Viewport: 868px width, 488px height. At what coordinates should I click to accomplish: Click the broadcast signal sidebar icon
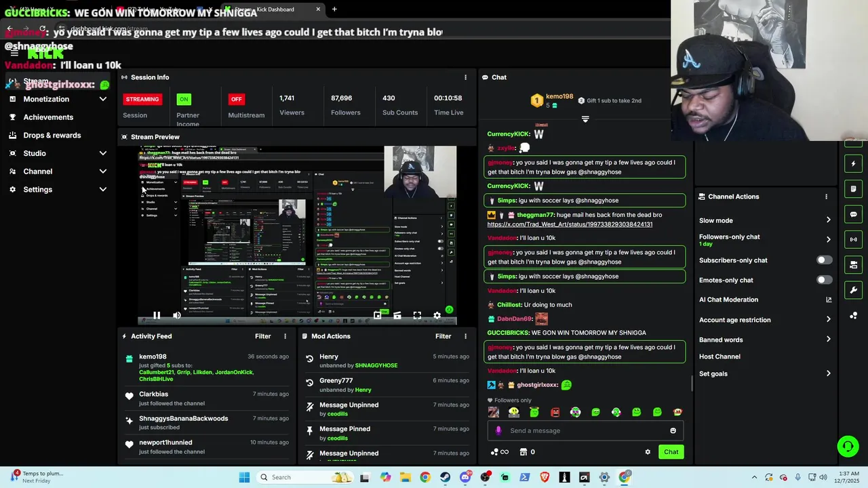(854, 239)
